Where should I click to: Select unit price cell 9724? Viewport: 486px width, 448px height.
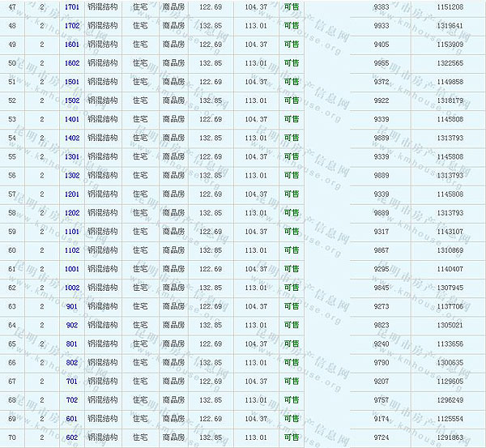point(381,437)
